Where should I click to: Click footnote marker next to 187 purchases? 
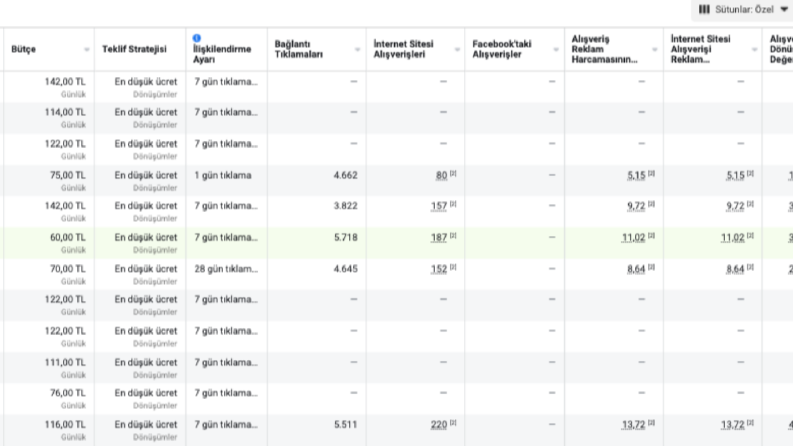click(x=453, y=236)
